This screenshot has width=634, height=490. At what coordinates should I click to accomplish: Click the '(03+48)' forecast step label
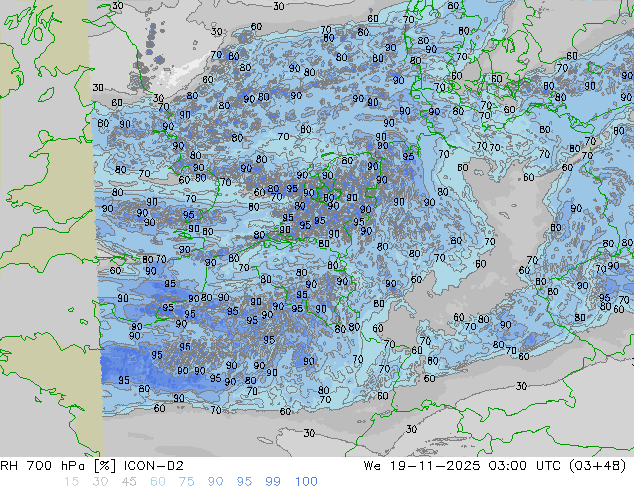[598, 466]
